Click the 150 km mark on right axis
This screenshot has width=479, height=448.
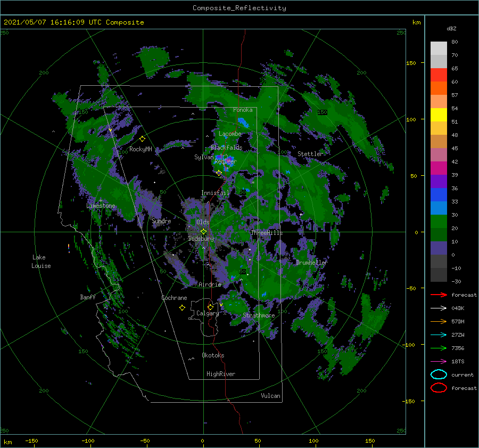tap(411, 63)
